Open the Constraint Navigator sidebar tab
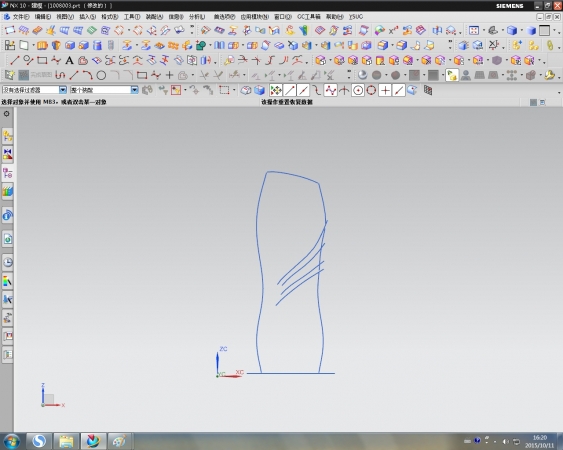Image resolution: width=563 pixels, height=450 pixels. [x=8, y=154]
